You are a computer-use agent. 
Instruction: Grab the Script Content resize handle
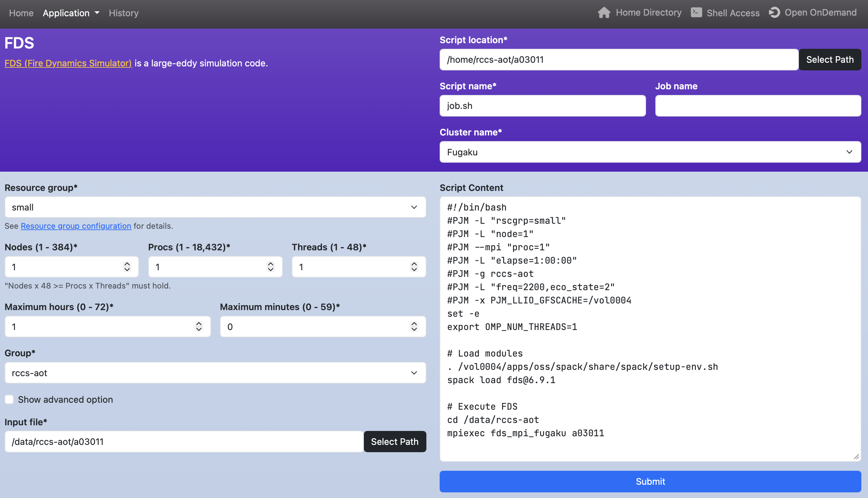[856, 456]
